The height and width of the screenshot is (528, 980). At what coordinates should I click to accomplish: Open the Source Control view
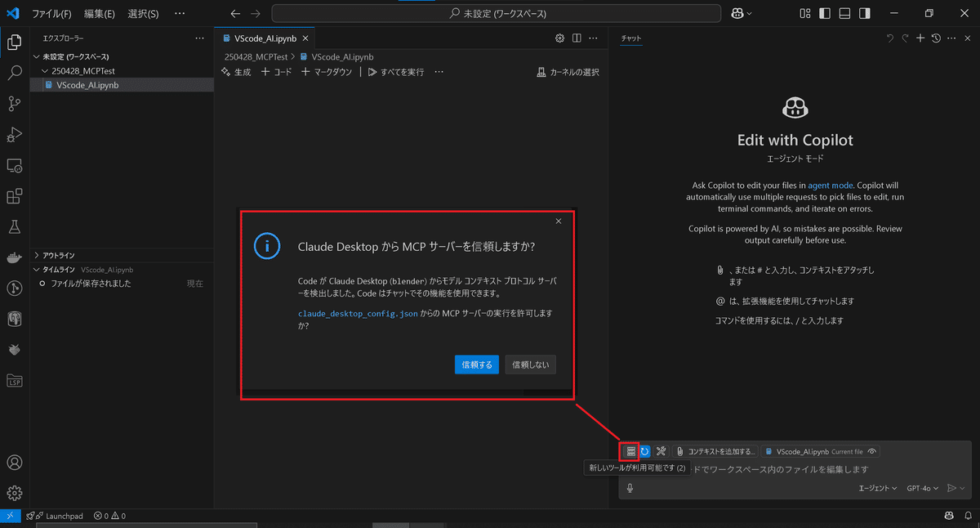pos(13,104)
